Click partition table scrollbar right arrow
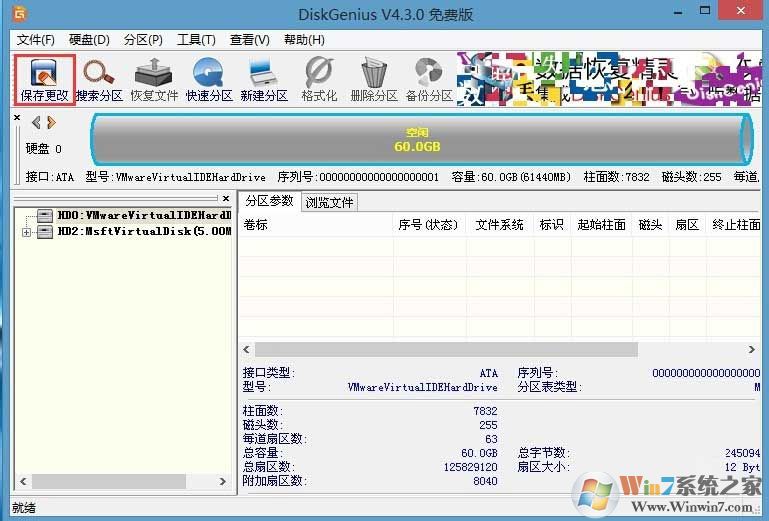The height and width of the screenshot is (521, 769). click(x=752, y=350)
